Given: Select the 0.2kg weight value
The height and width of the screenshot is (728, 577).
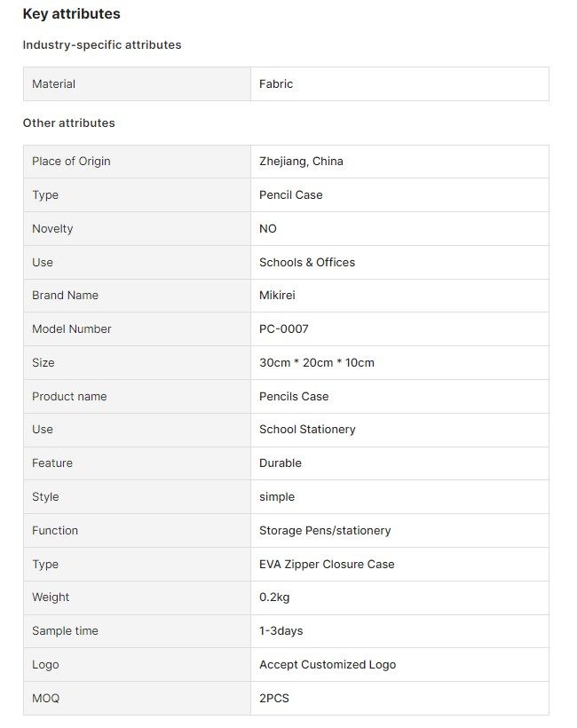Looking at the screenshot, I should point(274,597).
